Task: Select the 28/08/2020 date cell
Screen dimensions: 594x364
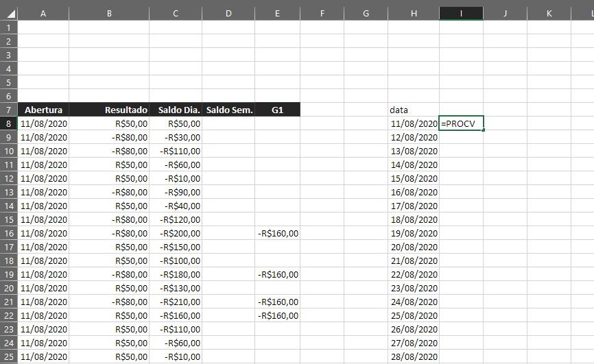Action: click(414, 356)
